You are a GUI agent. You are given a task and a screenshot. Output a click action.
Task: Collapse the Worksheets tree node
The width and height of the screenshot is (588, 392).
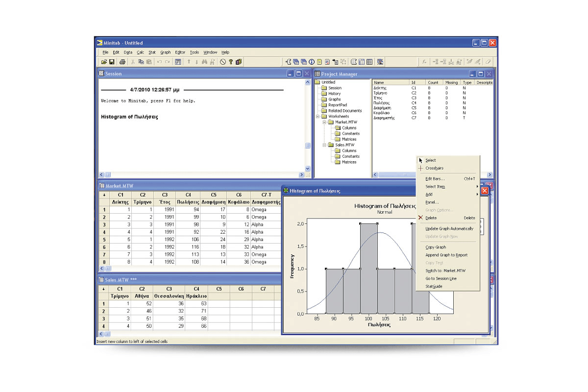click(x=318, y=117)
